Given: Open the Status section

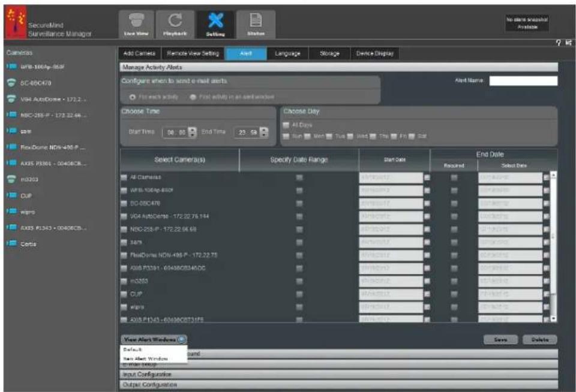Looking at the screenshot, I should [x=256, y=24].
